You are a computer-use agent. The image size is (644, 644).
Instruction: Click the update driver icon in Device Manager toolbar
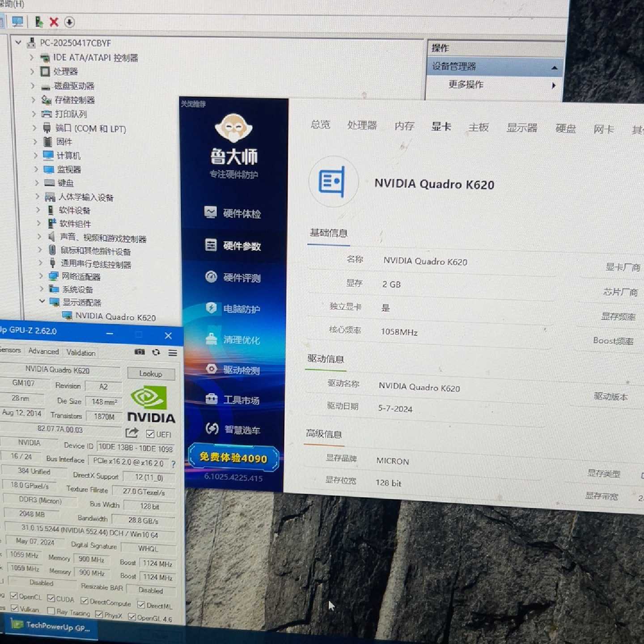tap(38, 21)
